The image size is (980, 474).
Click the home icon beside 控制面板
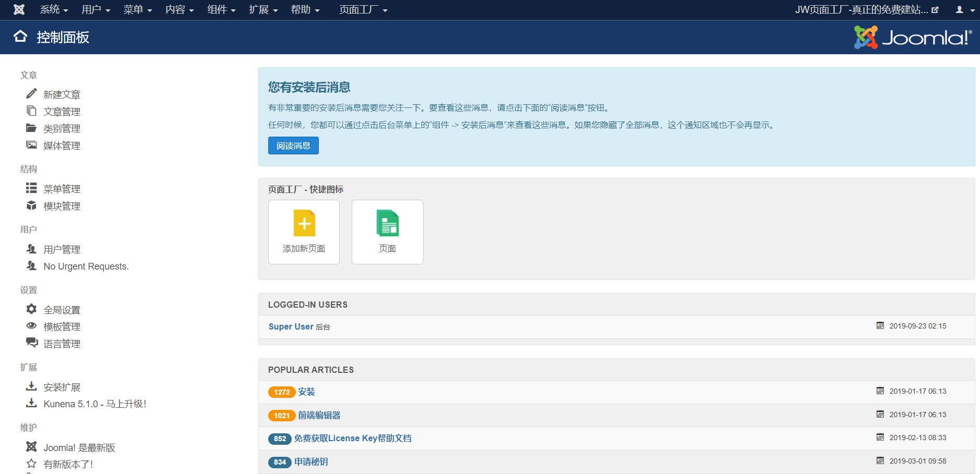click(20, 37)
